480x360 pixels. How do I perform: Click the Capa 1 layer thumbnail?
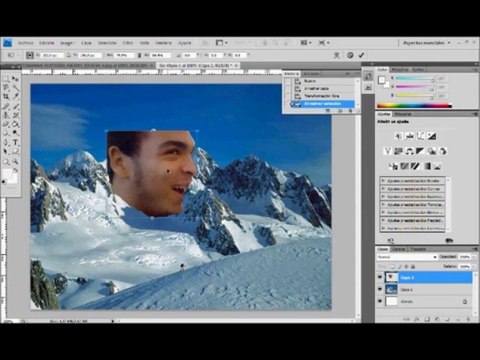point(391,289)
